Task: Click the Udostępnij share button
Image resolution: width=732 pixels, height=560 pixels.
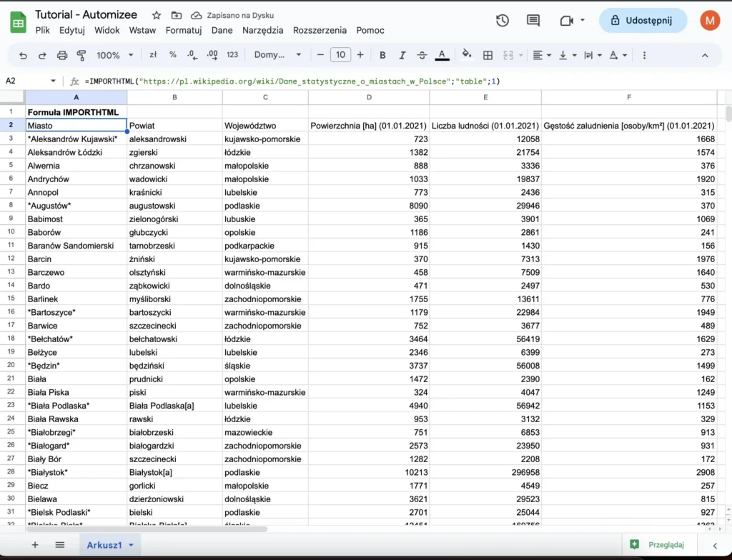Action: click(643, 21)
